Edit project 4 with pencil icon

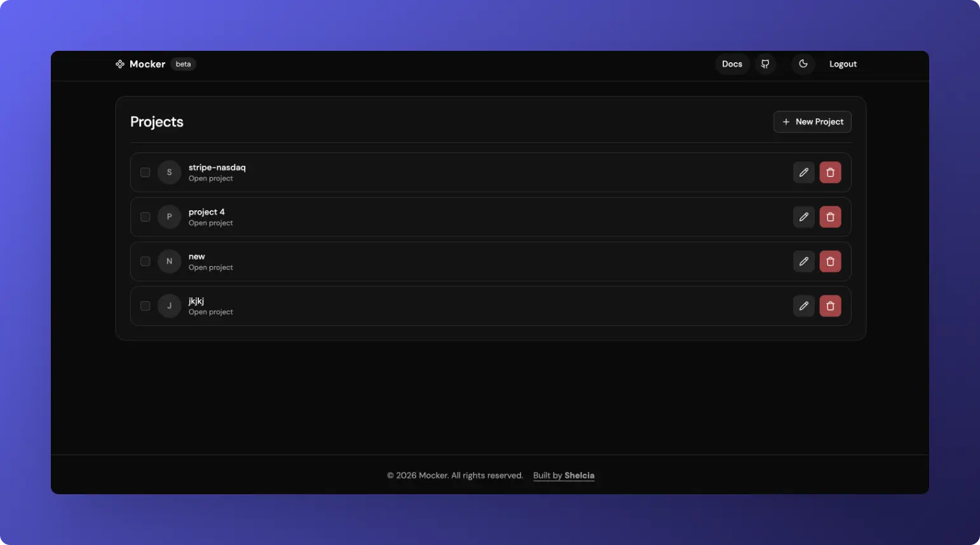tap(804, 217)
